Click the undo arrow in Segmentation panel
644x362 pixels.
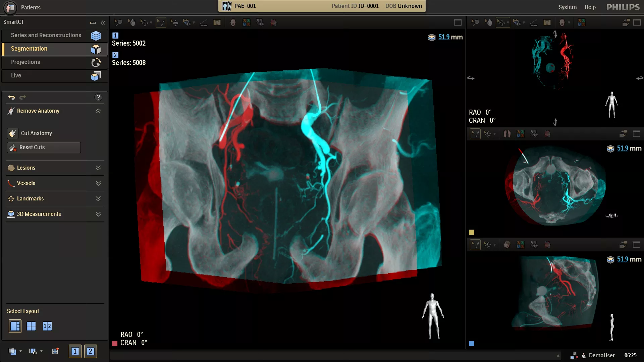pyautogui.click(x=12, y=97)
